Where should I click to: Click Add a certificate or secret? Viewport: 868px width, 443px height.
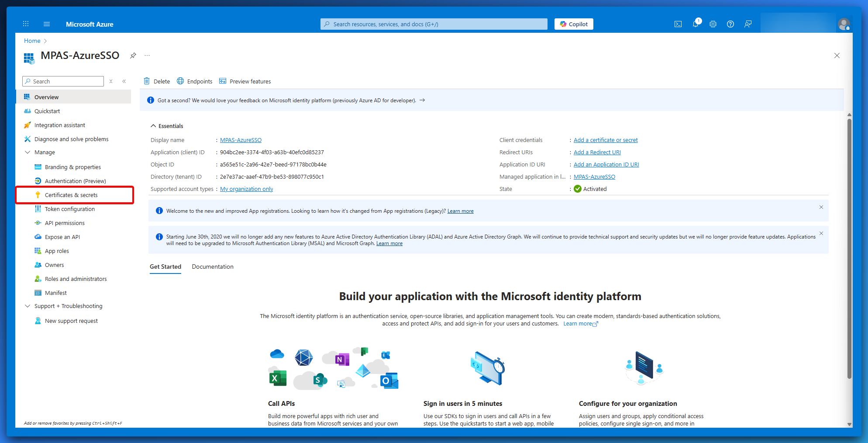coord(606,140)
